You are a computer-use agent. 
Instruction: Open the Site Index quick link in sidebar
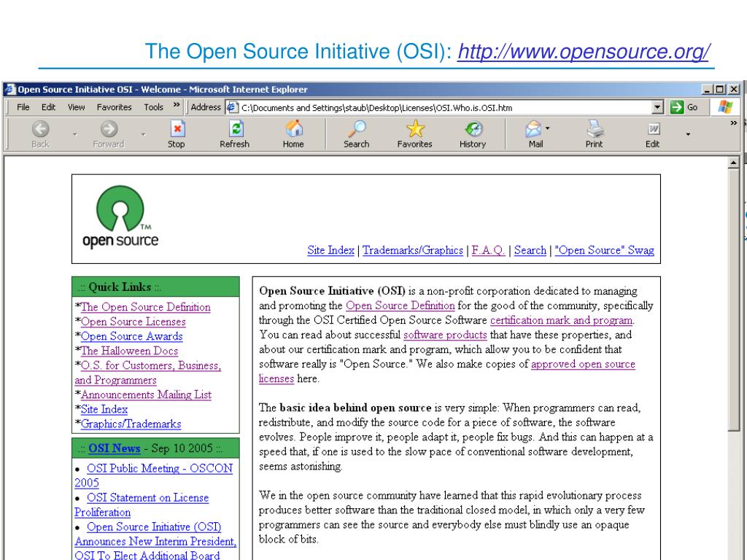104,409
